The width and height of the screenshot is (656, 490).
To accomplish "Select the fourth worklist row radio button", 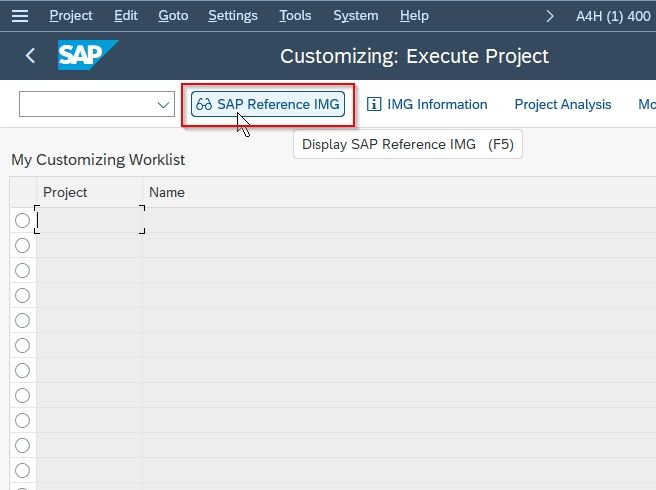I will (22, 296).
